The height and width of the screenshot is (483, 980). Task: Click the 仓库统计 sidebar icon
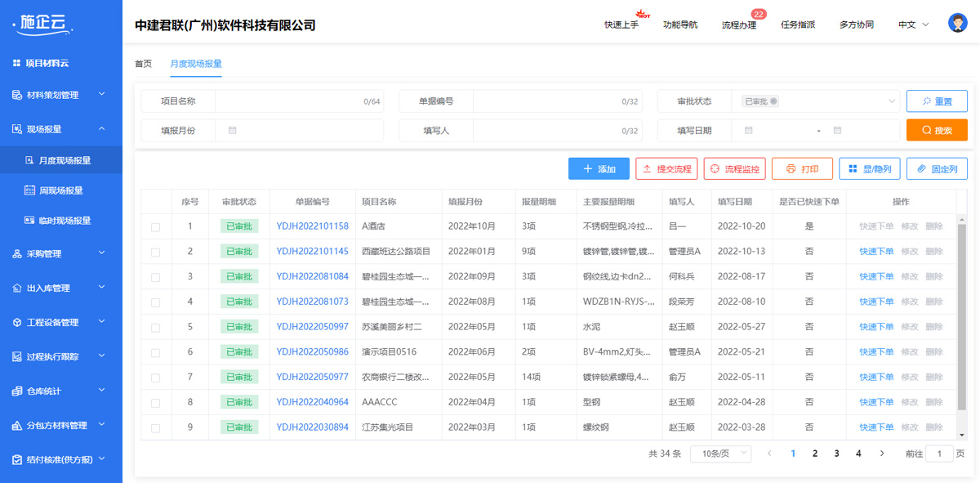point(17,391)
